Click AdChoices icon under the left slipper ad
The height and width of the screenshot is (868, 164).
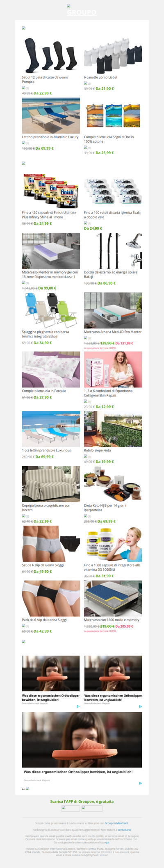[x=78, y=706]
